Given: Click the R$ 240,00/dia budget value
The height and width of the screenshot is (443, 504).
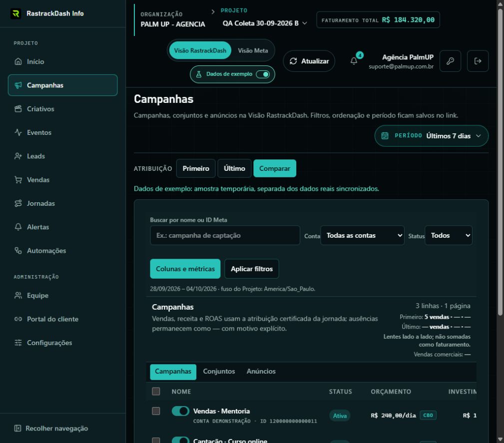Looking at the screenshot, I should 393,416.
